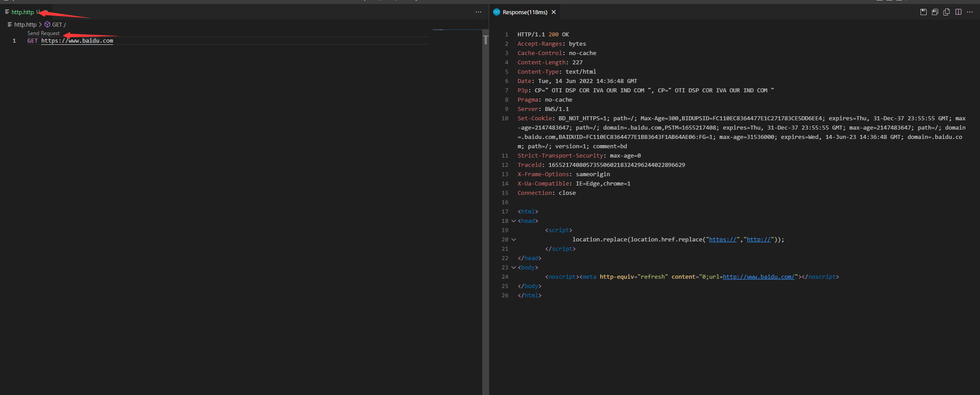Open http://www.baidu.com/ link on line 24
The image size is (980, 395).
(x=759, y=277)
